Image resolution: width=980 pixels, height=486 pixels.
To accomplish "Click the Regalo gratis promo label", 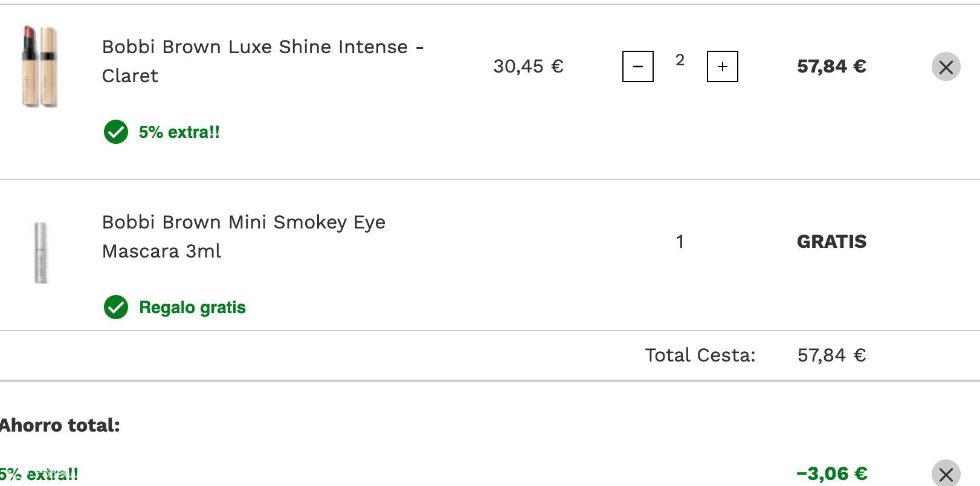I will point(192,307).
